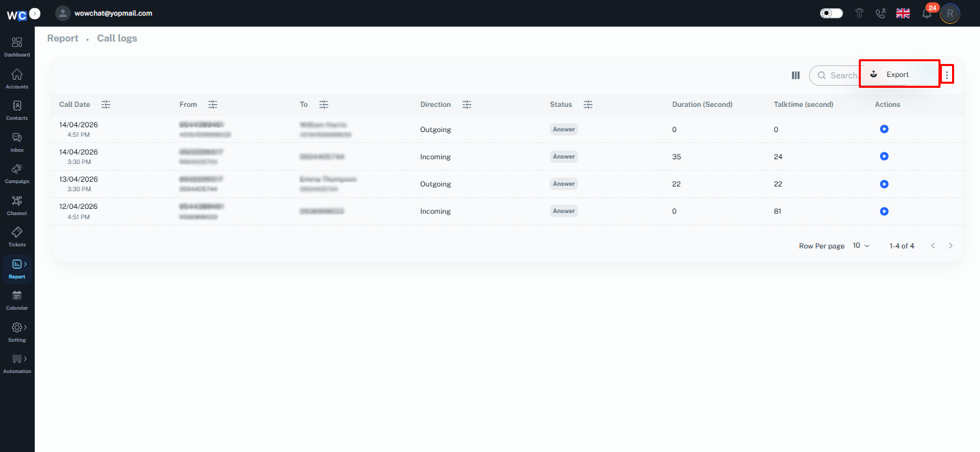The width and height of the screenshot is (980, 452).
Task: Play recording for the 12/04/2026 call
Action: pos(884,211)
